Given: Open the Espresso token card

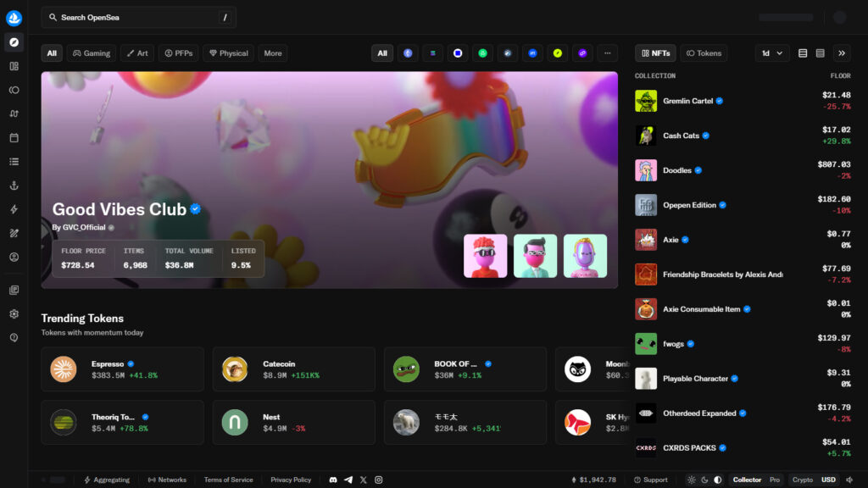Looking at the screenshot, I should coord(122,369).
